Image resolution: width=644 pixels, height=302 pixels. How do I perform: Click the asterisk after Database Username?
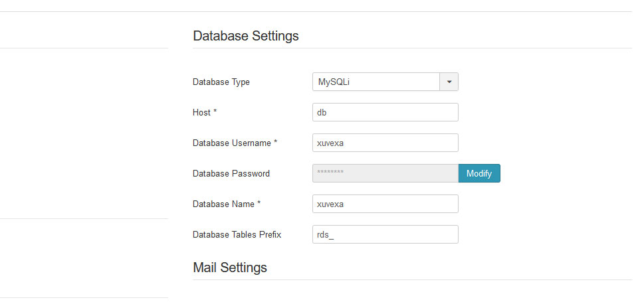point(276,142)
